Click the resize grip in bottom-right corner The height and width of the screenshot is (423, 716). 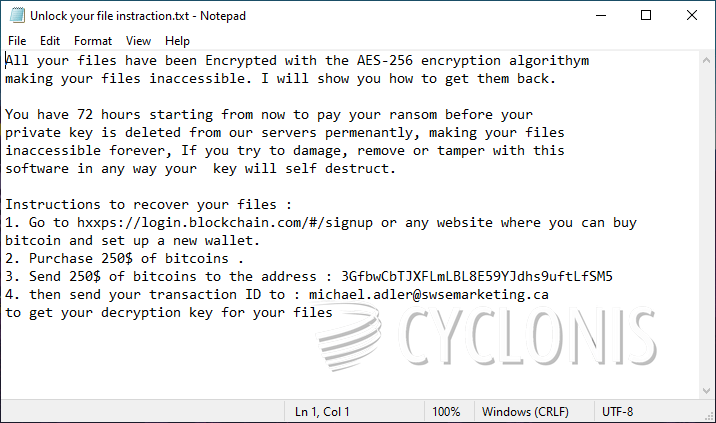click(x=708, y=415)
